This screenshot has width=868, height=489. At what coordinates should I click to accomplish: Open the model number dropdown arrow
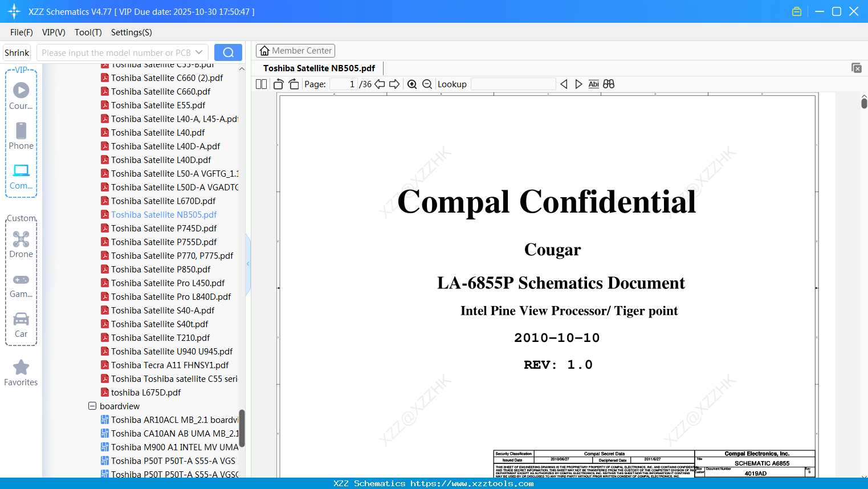pos(199,52)
